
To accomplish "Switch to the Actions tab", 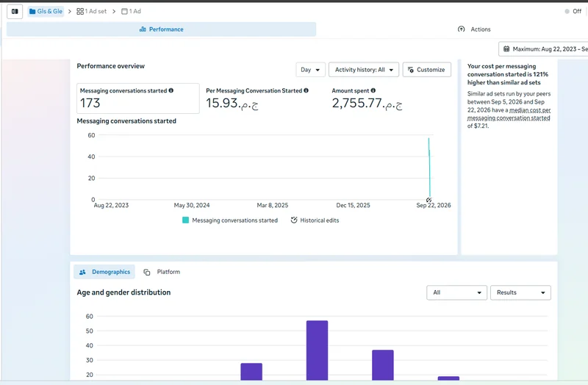I will pyautogui.click(x=474, y=29).
